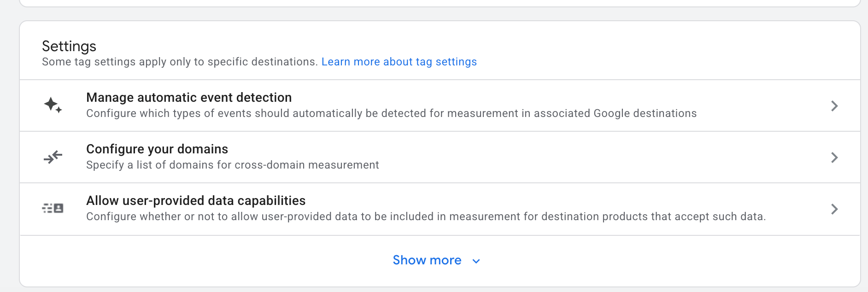This screenshot has height=292, width=868.
Task: Click chevron arrow on user-provided data capabilities row
Action: click(834, 209)
